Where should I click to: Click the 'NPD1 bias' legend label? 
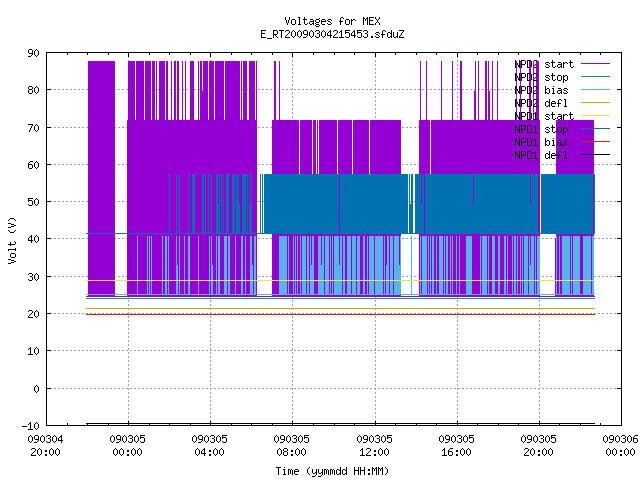[541, 142]
